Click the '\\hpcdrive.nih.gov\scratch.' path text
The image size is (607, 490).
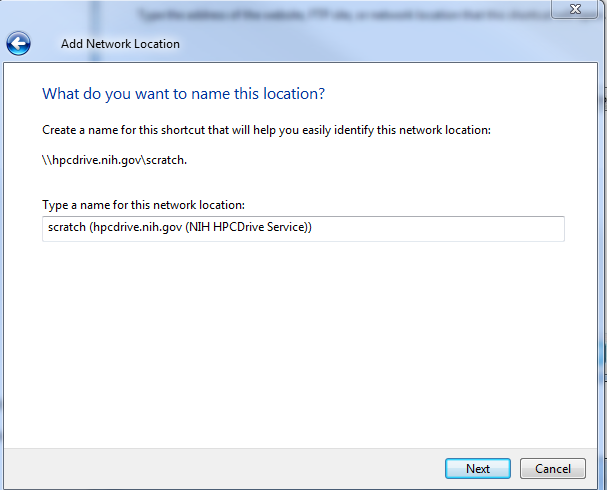point(114,159)
